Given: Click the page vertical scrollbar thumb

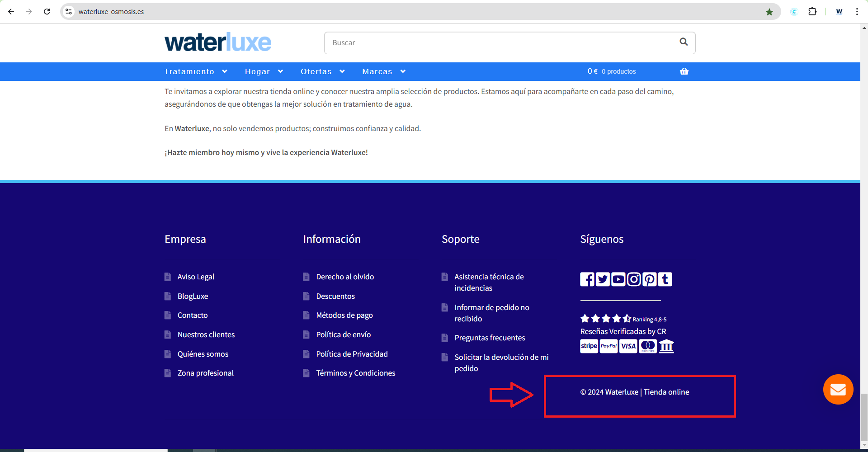Looking at the screenshot, I should [x=864, y=416].
